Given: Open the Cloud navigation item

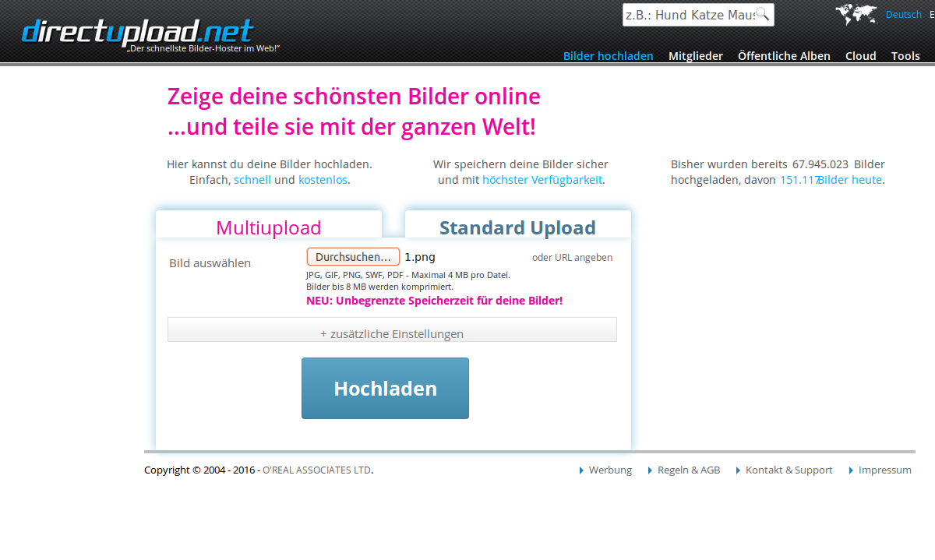Looking at the screenshot, I should [860, 56].
